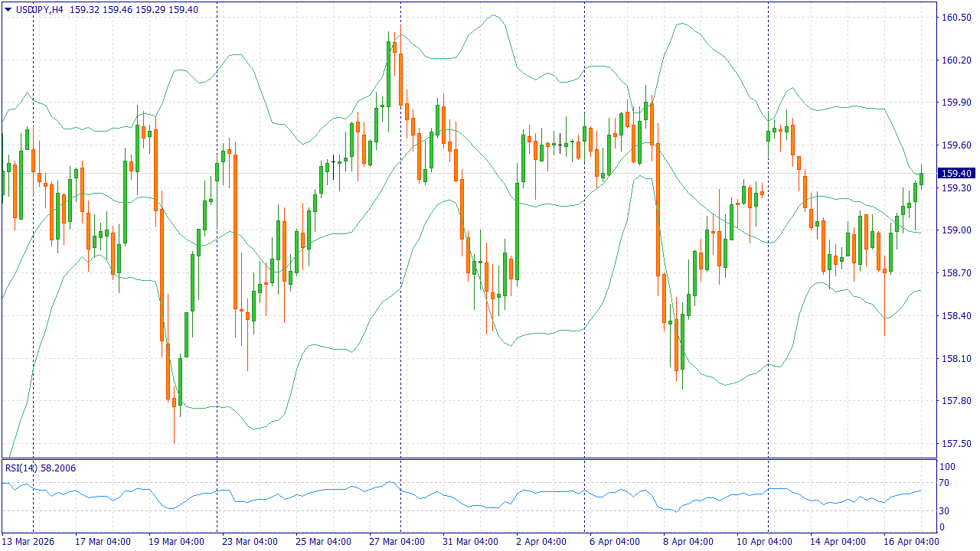This screenshot has width=980, height=551.
Task: Click the 8 Apr 04:00 time label
Action: [690, 541]
